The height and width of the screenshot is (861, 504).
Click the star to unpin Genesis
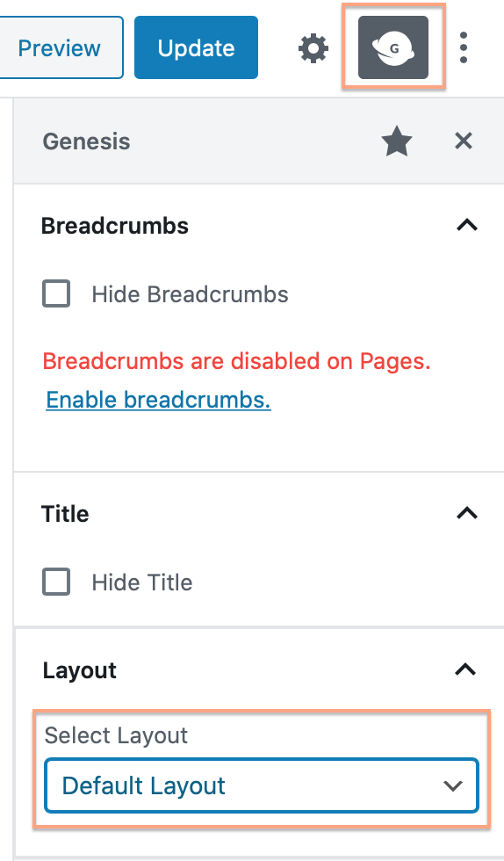[396, 141]
